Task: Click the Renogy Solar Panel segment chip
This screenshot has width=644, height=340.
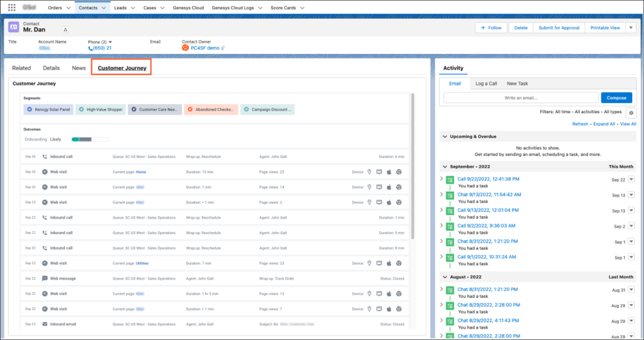Action: (x=48, y=109)
